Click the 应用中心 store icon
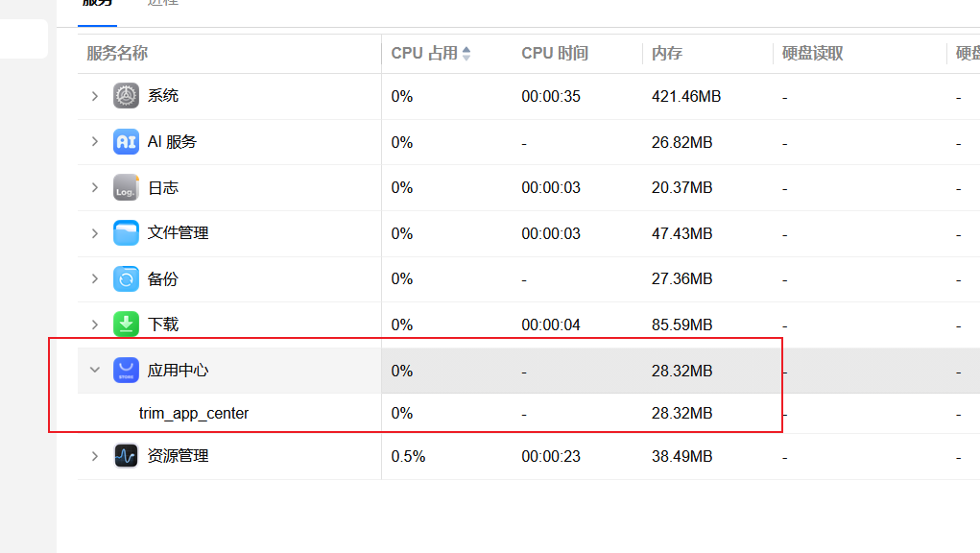This screenshot has width=980, height=553. (126, 370)
